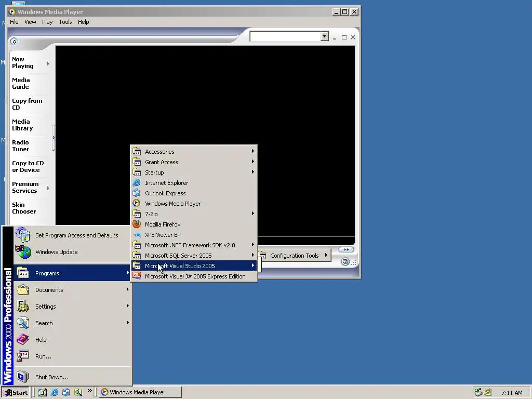The width and height of the screenshot is (532, 399).
Task: Click Outlook Express icon in Quick Launch
Action: pyautogui.click(x=66, y=392)
